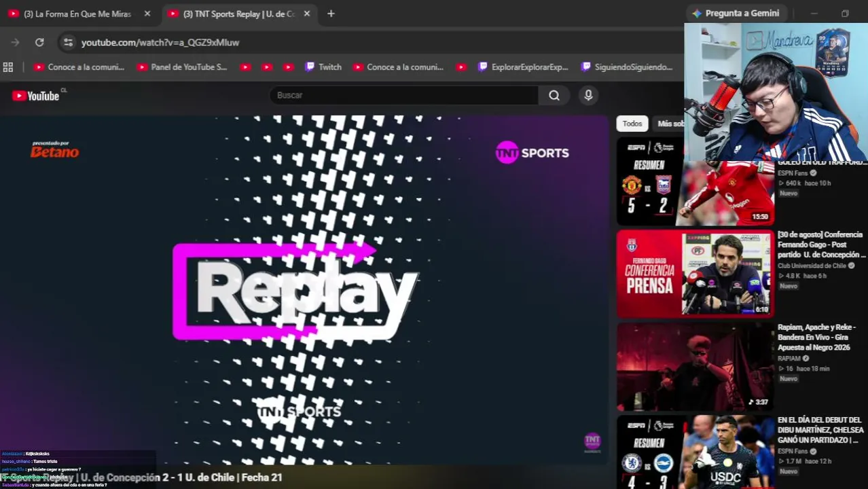This screenshot has width=868, height=489.
Task: Open the Chelsea 4-3 Resumen thumbnail
Action: click(695, 452)
